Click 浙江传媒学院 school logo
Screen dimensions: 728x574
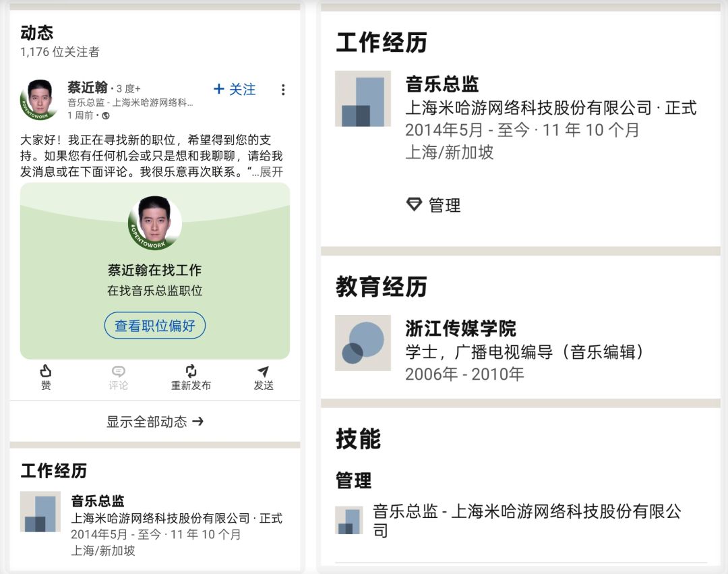363,343
